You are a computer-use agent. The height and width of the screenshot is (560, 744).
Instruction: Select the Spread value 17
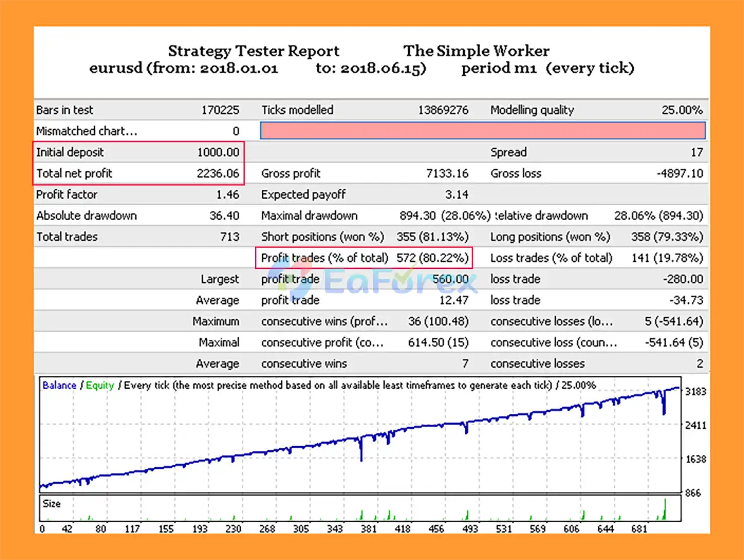[697, 152]
